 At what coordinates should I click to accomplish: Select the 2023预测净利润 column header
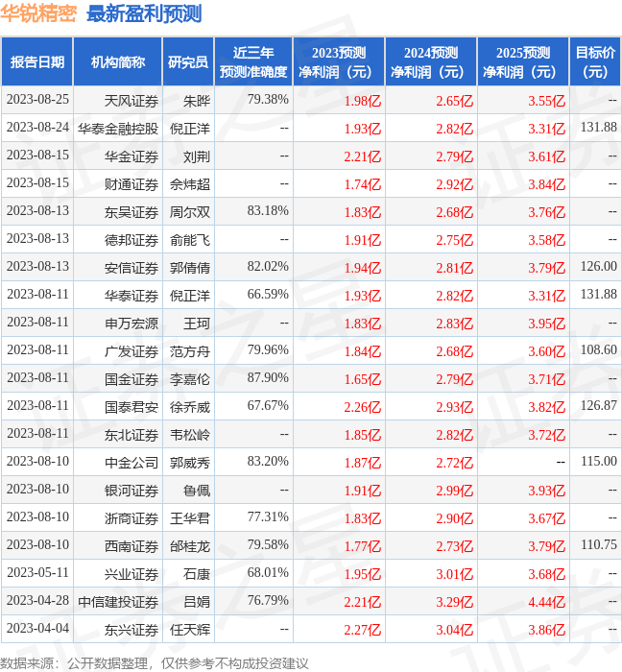339,61
